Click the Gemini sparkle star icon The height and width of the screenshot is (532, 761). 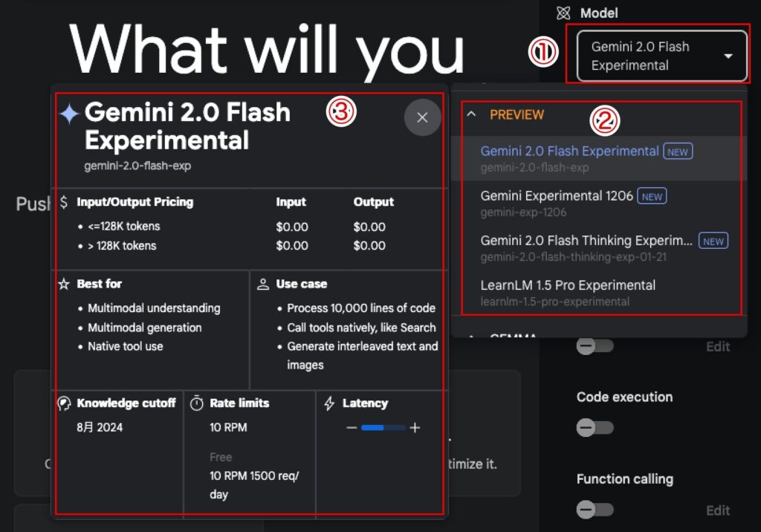point(69,114)
